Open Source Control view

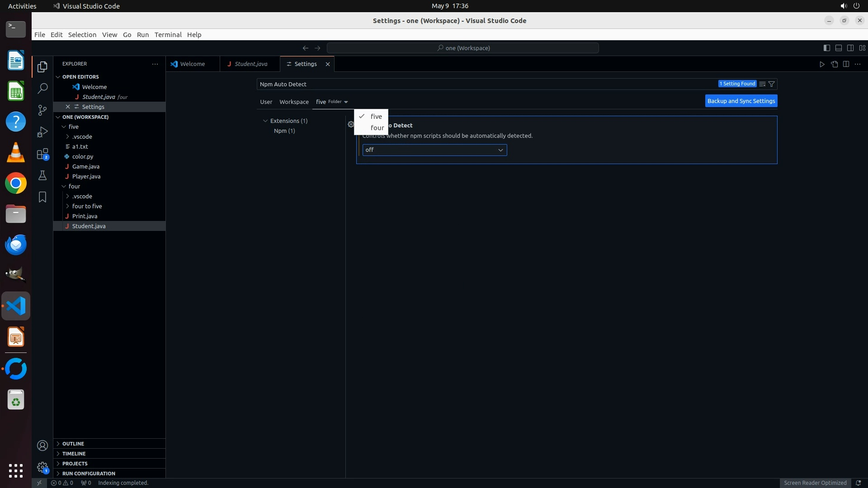(x=42, y=110)
